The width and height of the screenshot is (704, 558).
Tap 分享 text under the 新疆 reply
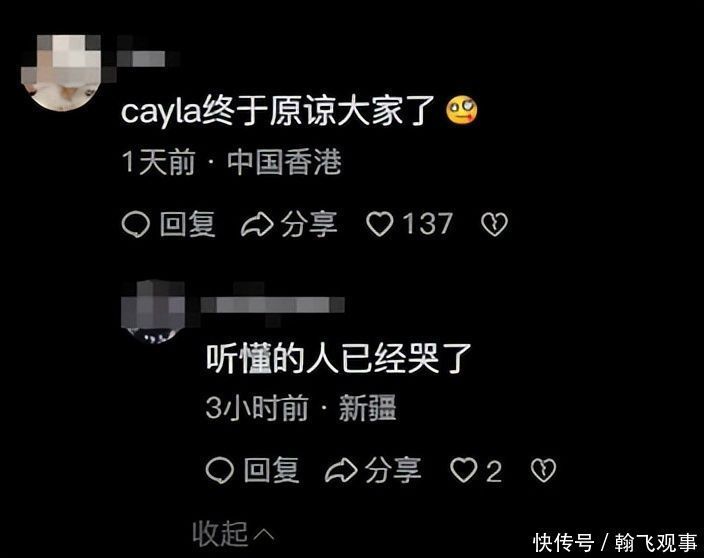[393, 470]
